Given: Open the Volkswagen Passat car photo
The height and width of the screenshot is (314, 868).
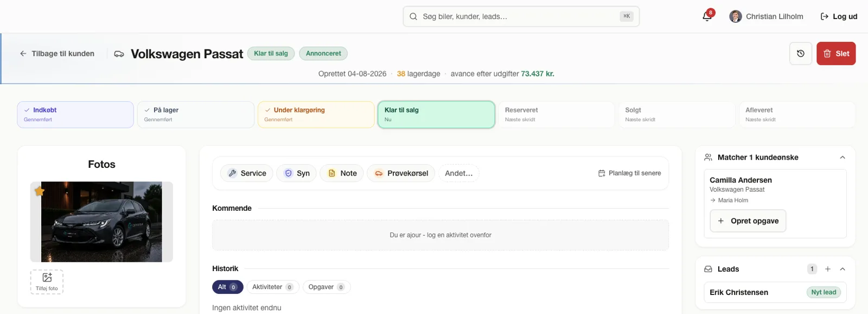Looking at the screenshot, I should tap(101, 222).
